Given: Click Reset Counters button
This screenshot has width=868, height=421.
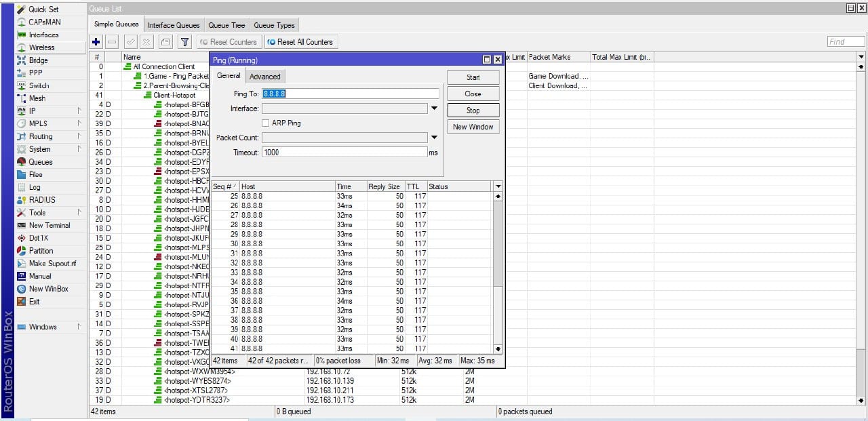Looking at the screenshot, I should pos(228,42).
